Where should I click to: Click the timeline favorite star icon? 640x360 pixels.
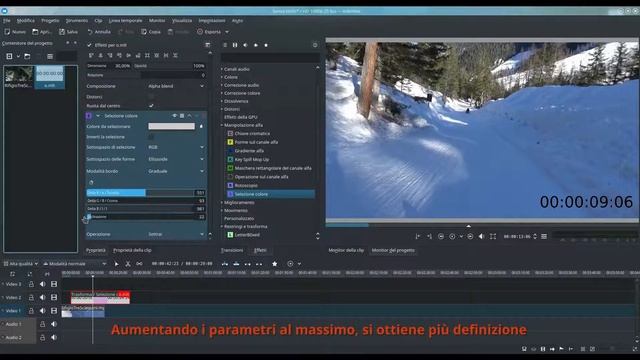(275, 264)
